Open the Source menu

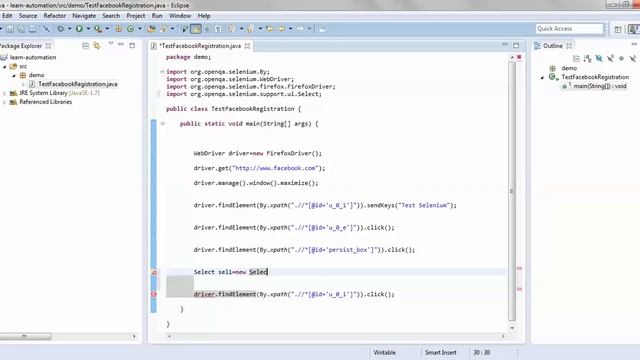pos(28,16)
